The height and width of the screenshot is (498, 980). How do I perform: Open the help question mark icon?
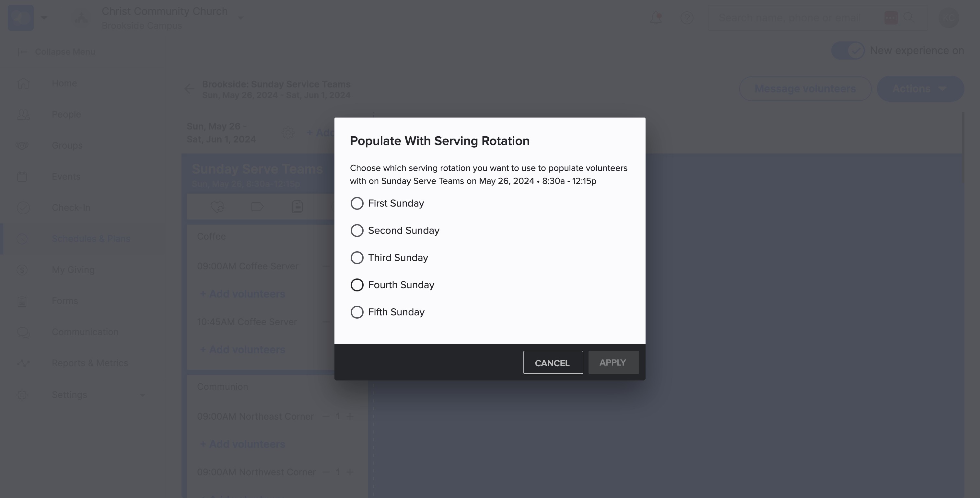687,18
